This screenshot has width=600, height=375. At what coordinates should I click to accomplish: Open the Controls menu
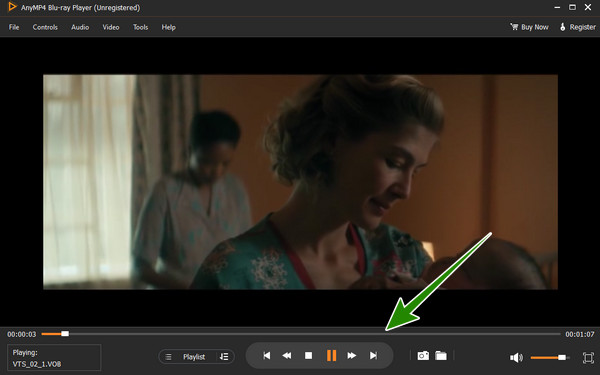click(45, 27)
